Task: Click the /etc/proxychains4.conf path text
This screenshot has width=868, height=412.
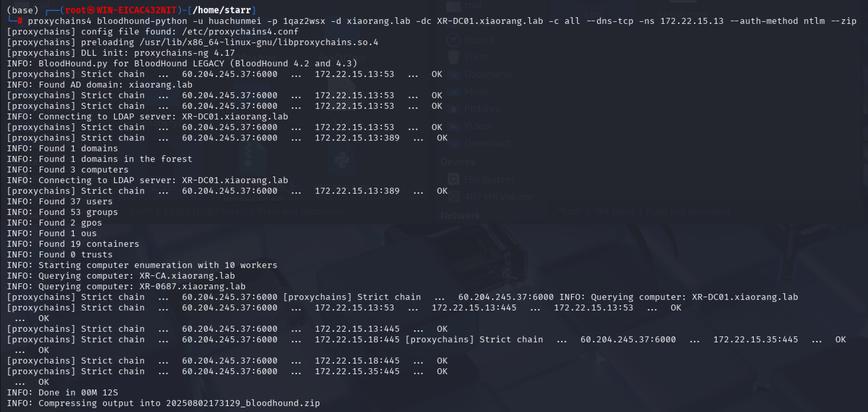Action: click(240, 32)
